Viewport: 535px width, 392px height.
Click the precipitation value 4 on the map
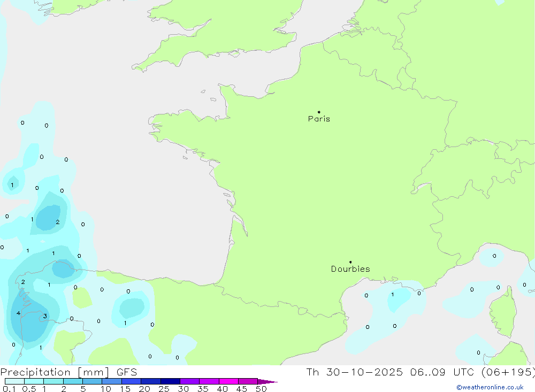point(18,313)
